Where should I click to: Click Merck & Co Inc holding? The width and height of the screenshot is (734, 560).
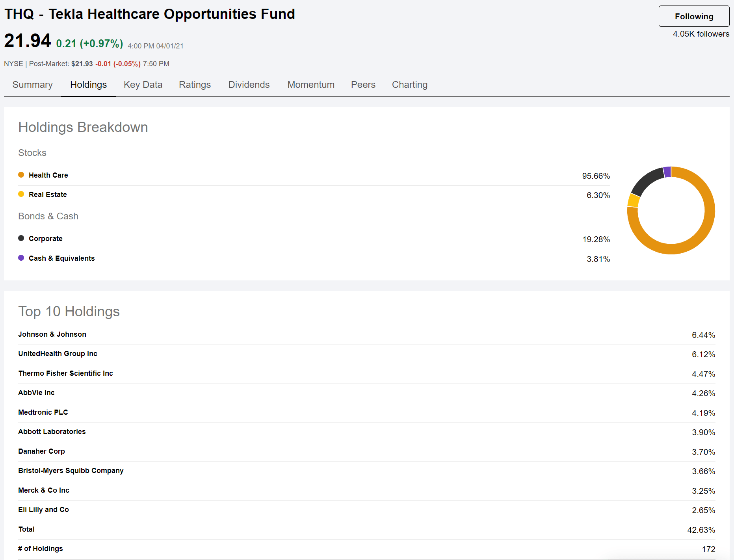44,490
